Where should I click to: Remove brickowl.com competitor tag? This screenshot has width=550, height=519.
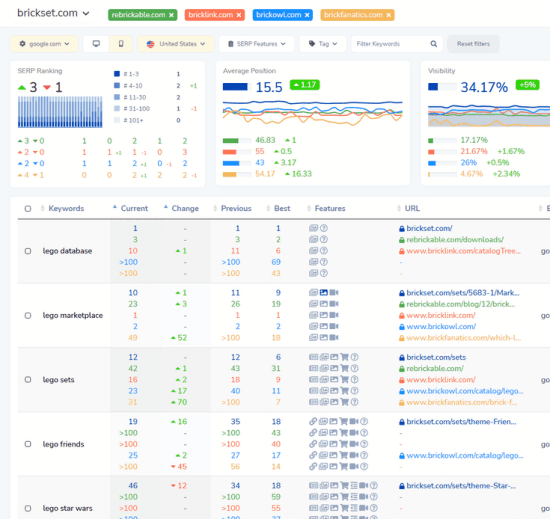(307, 15)
